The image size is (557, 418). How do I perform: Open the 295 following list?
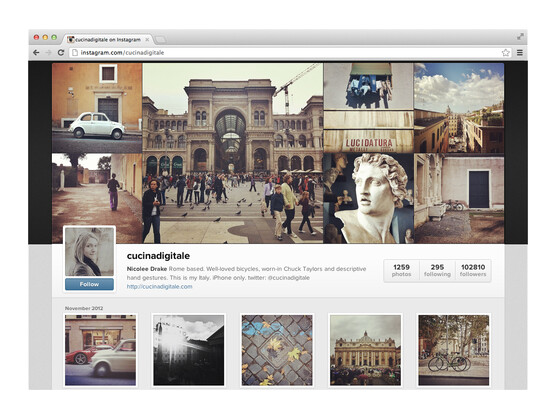pos(437,270)
